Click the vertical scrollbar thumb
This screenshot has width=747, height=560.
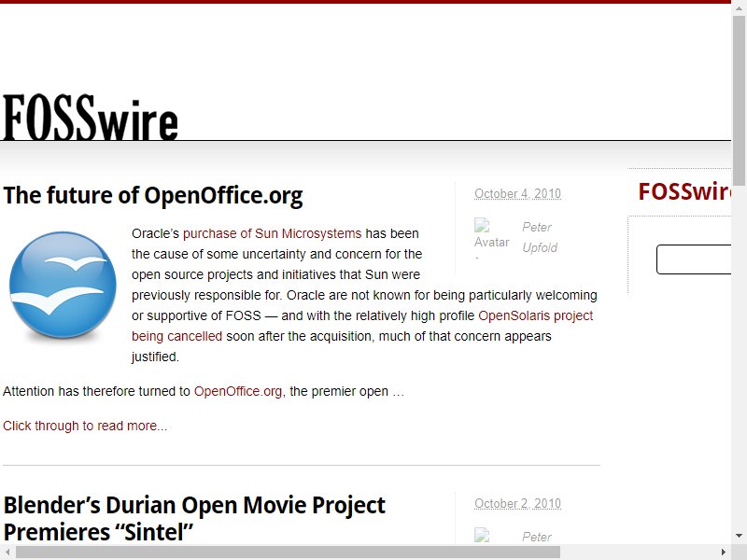(x=739, y=101)
